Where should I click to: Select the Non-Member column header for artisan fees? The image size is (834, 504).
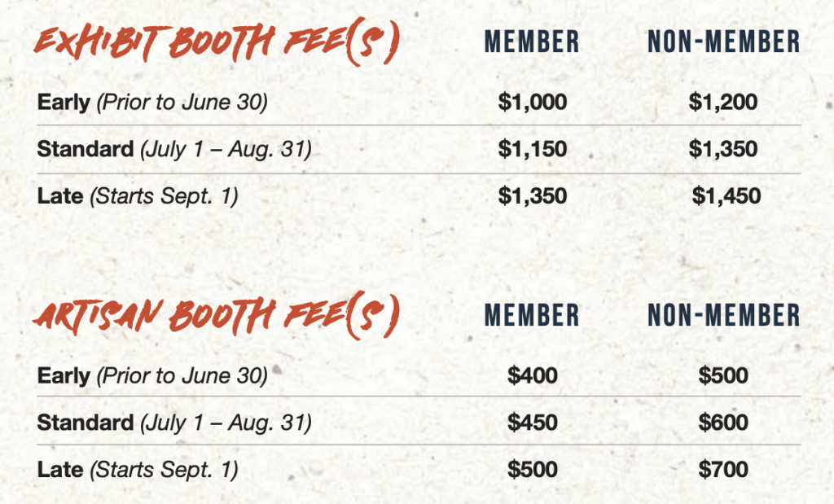[724, 315]
